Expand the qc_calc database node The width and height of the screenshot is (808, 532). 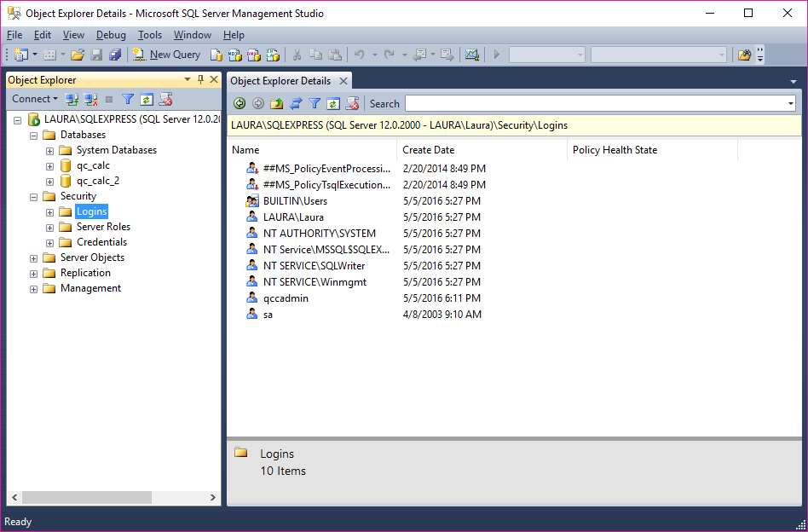tap(50, 165)
